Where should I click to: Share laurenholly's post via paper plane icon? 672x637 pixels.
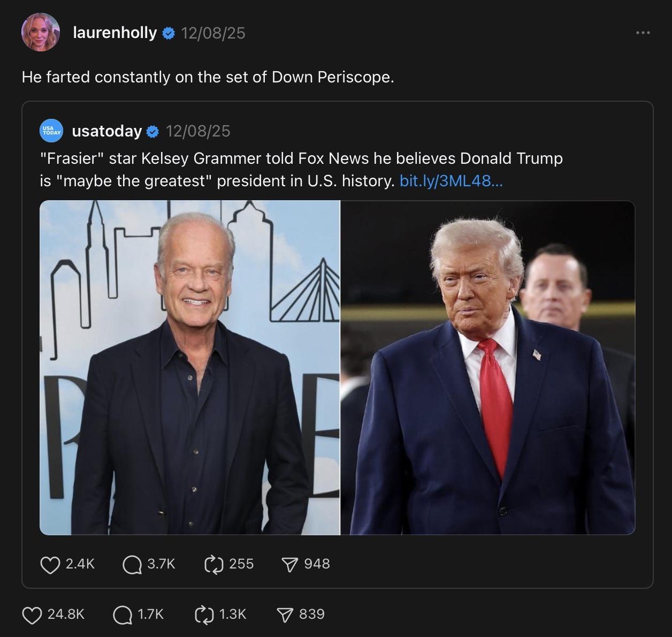[286, 615]
